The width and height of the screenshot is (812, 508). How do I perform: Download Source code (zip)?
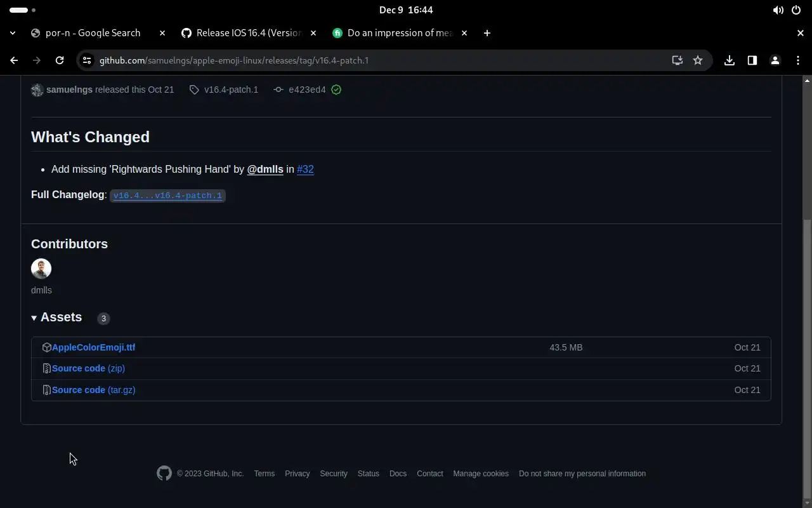tap(88, 368)
